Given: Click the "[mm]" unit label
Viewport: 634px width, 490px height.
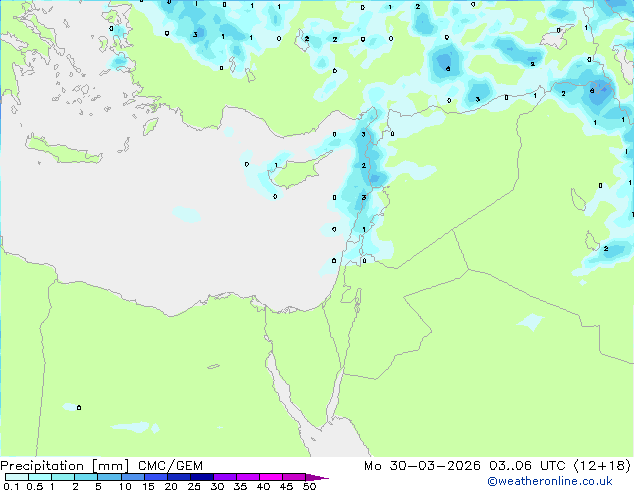Looking at the screenshot, I should tap(110, 466).
